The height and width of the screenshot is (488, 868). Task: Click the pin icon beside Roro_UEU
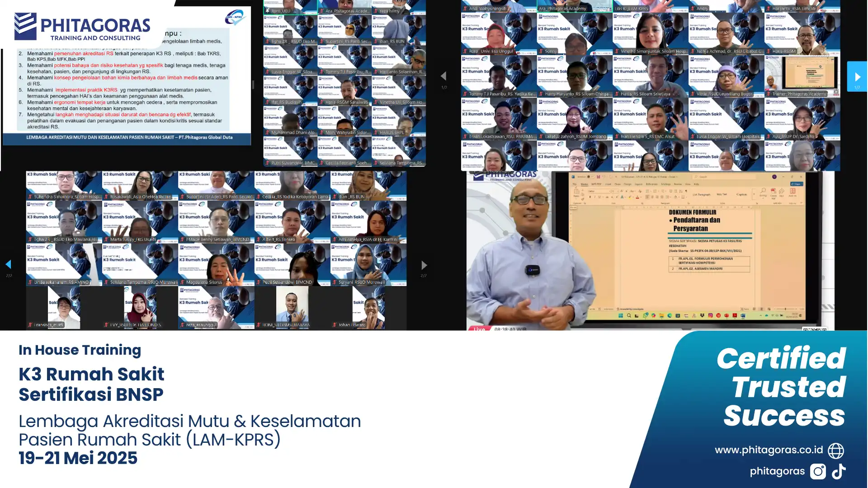pyautogui.click(x=268, y=11)
